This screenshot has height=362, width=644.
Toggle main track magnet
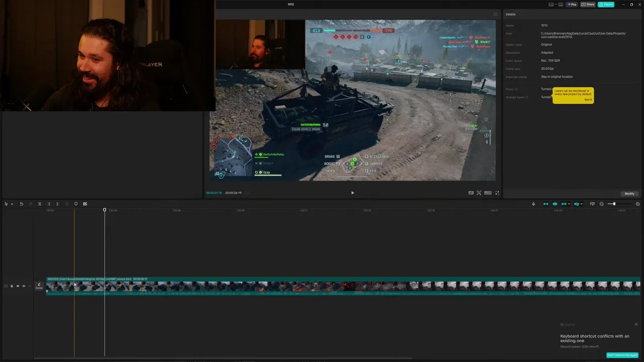[546, 204]
